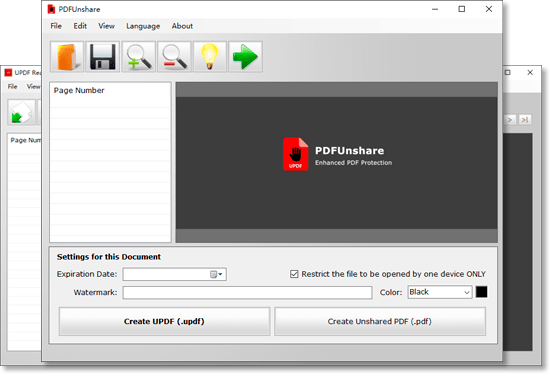The image size is (550, 380).
Task: Click the black color swatch
Action: [481, 292]
